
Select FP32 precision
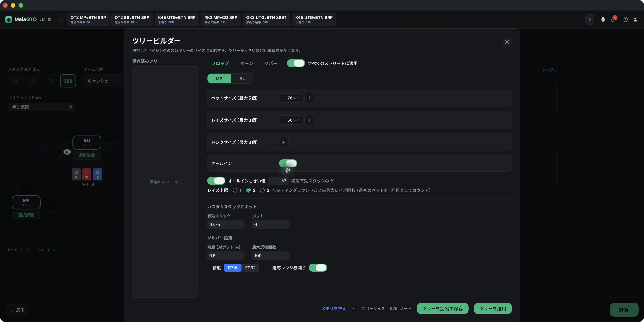point(250,268)
